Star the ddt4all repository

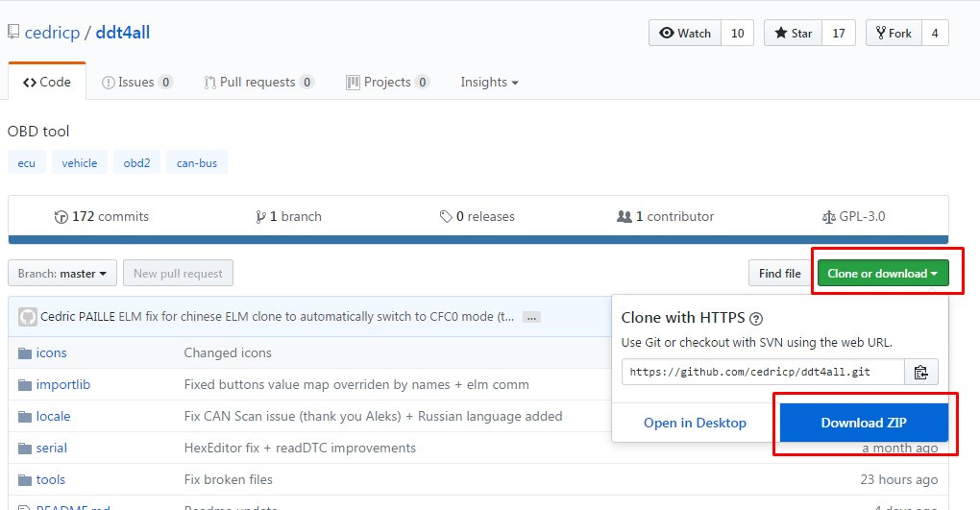click(x=794, y=34)
